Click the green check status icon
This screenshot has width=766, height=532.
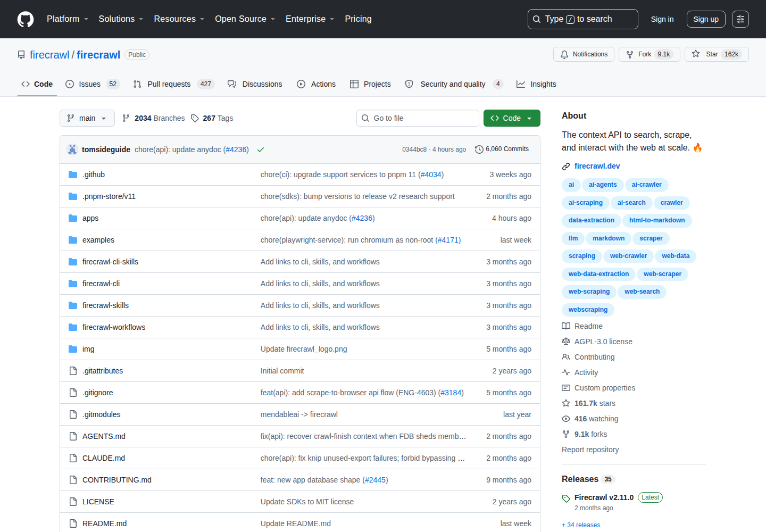click(x=261, y=149)
